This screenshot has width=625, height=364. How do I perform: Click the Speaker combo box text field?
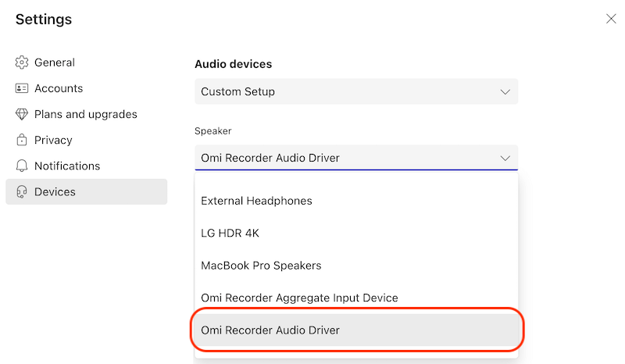(x=344, y=158)
